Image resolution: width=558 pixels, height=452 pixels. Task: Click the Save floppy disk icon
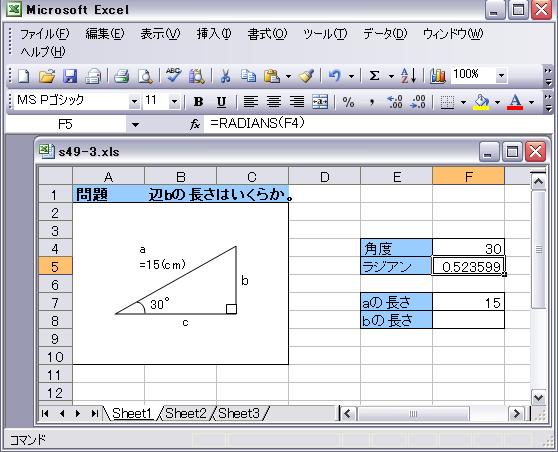pos(70,76)
